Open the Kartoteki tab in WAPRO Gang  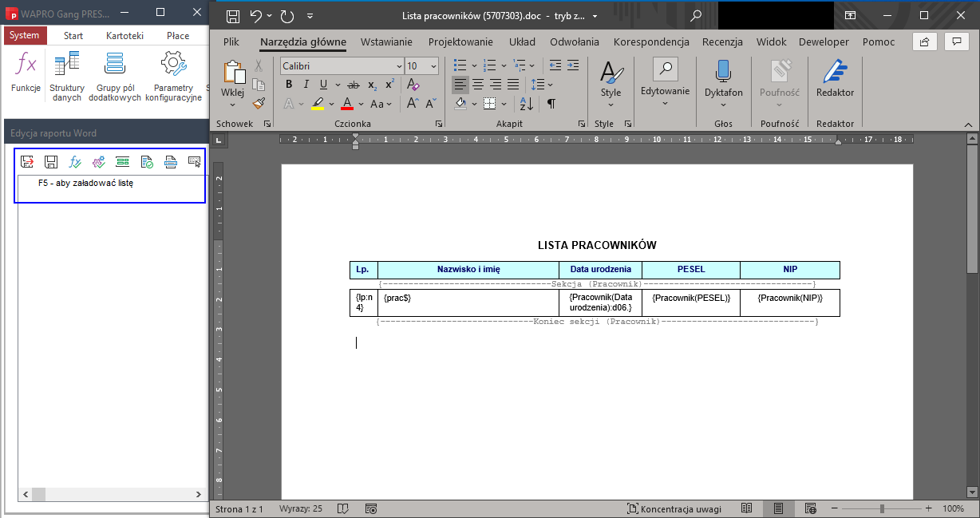[x=124, y=35]
